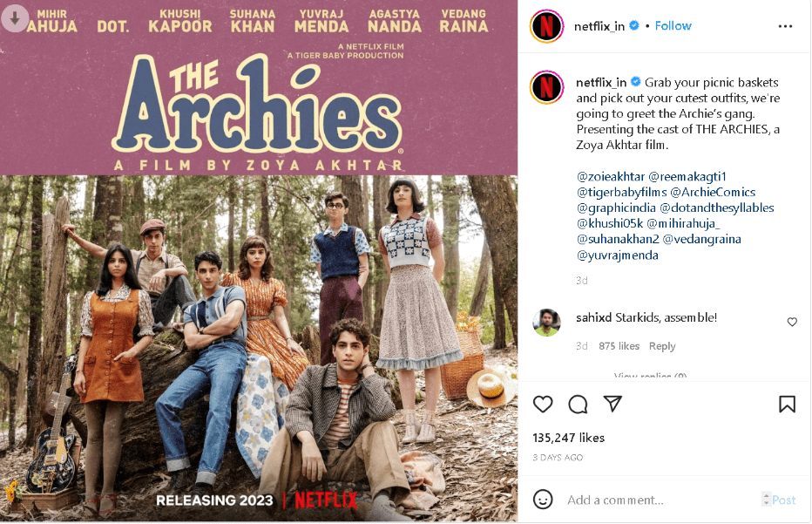Expand View replies under sahixd comment
812x524 pixels.
click(650, 376)
